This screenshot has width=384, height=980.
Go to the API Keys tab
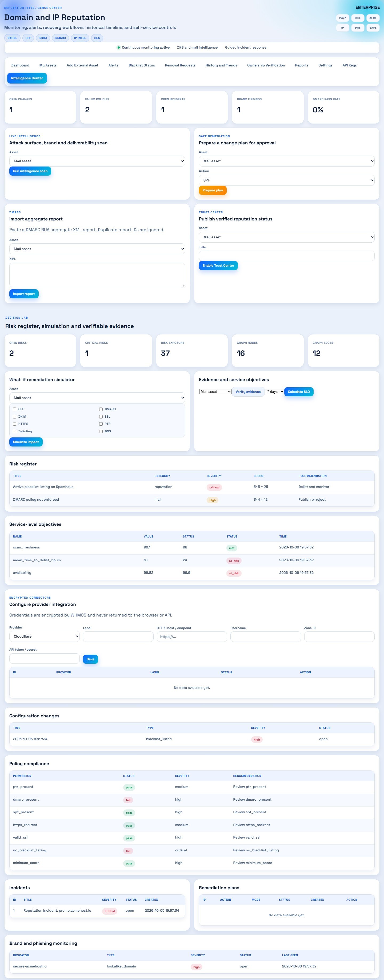click(x=349, y=65)
